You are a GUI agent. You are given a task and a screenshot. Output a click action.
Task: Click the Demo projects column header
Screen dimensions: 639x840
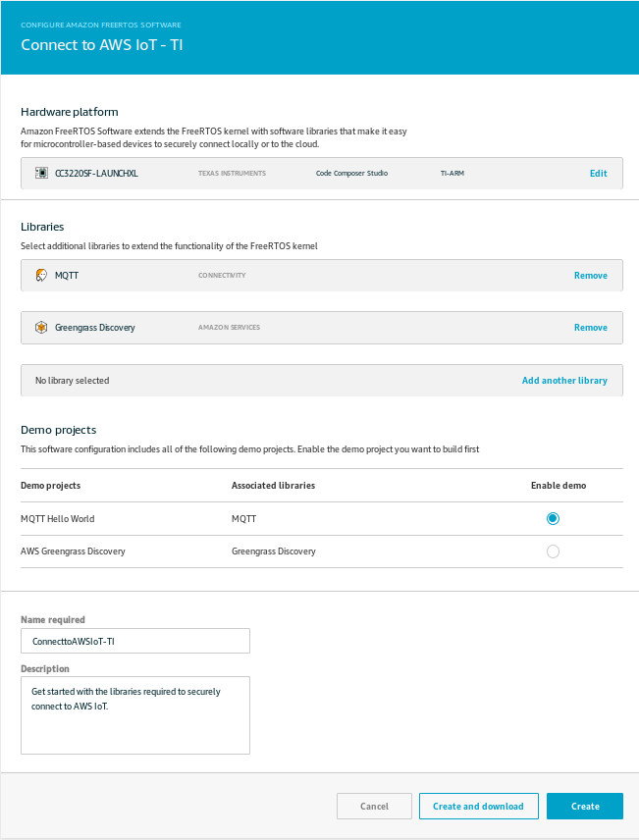50,486
